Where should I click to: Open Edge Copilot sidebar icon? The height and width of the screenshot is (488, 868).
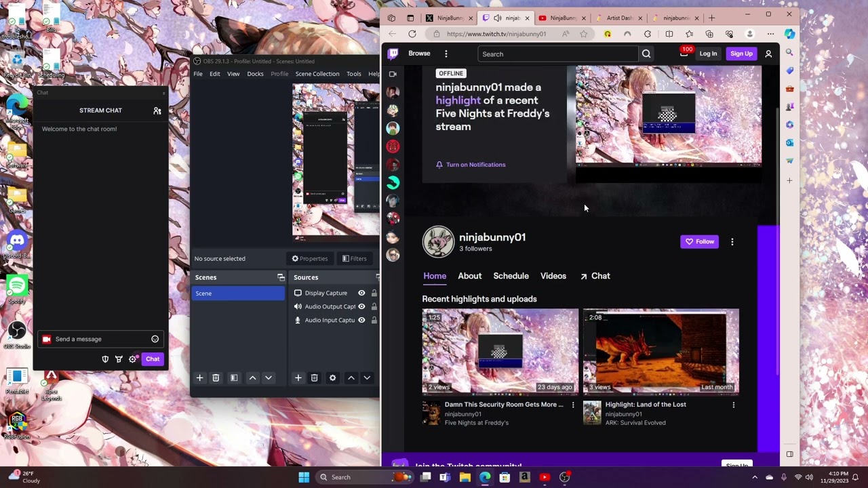789,34
